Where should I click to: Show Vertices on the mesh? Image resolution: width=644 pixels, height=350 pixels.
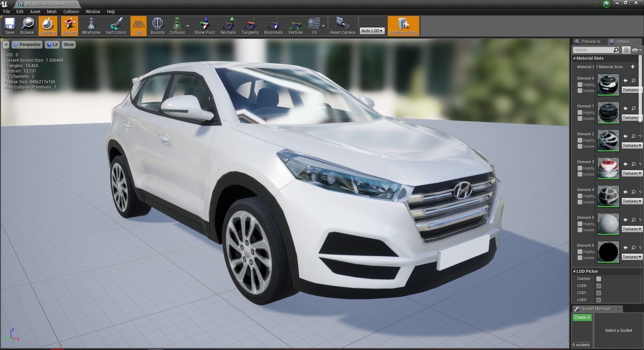coord(296,26)
